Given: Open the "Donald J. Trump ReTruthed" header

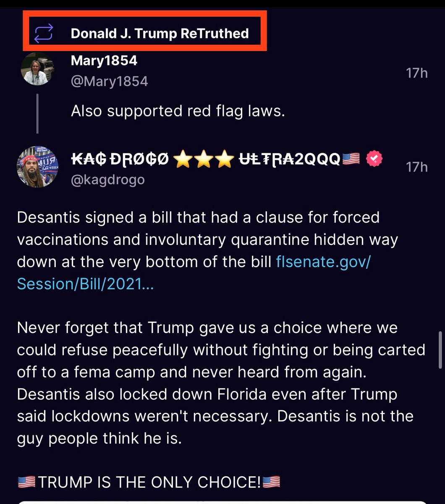Looking at the screenshot, I should point(160,33).
